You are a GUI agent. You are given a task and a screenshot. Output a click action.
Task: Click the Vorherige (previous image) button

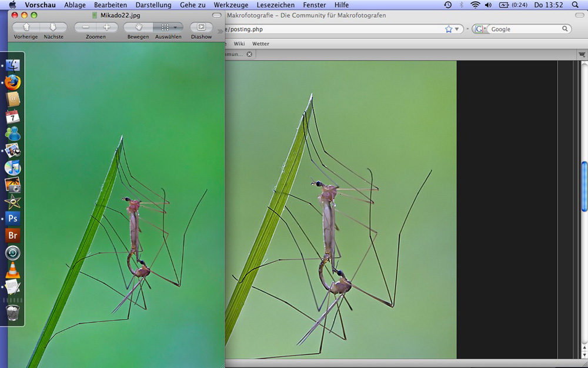[26, 27]
